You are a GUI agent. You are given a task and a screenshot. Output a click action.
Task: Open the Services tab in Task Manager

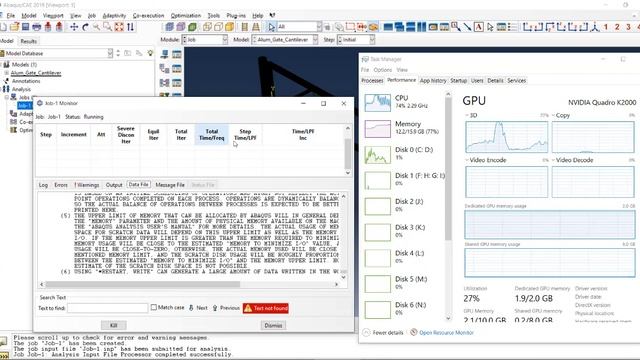coord(516,80)
